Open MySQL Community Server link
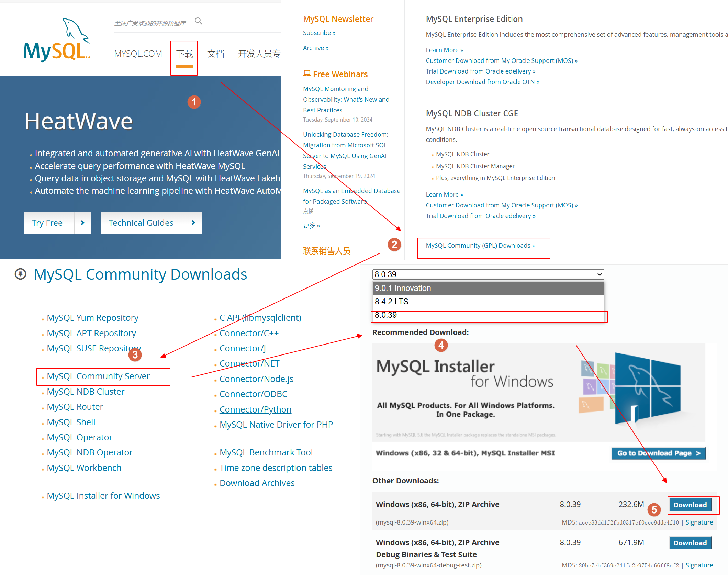This screenshot has width=728, height=575. pos(98,376)
